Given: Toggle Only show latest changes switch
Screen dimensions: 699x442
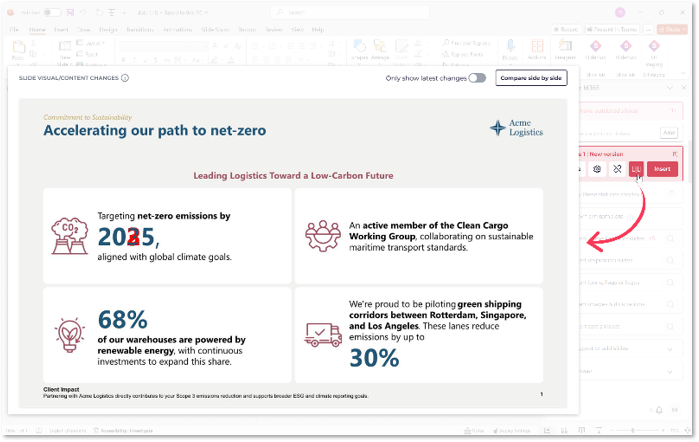Looking at the screenshot, I should tap(477, 78).
